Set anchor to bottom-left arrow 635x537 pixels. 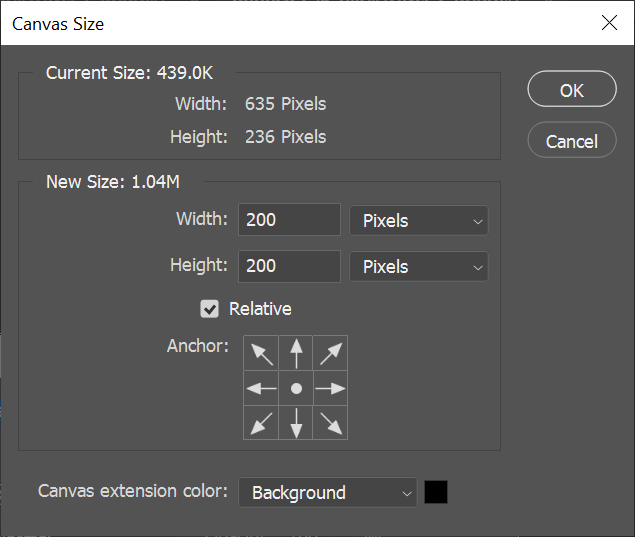click(261, 423)
